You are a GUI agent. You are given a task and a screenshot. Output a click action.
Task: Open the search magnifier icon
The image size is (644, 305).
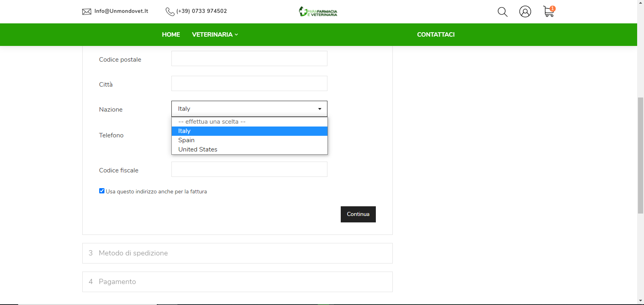tap(502, 12)
